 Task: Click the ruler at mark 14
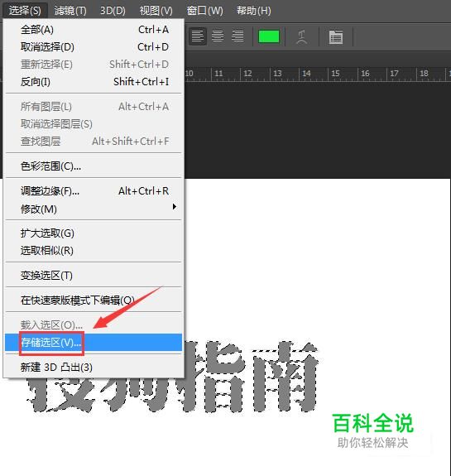coord(306,74)
